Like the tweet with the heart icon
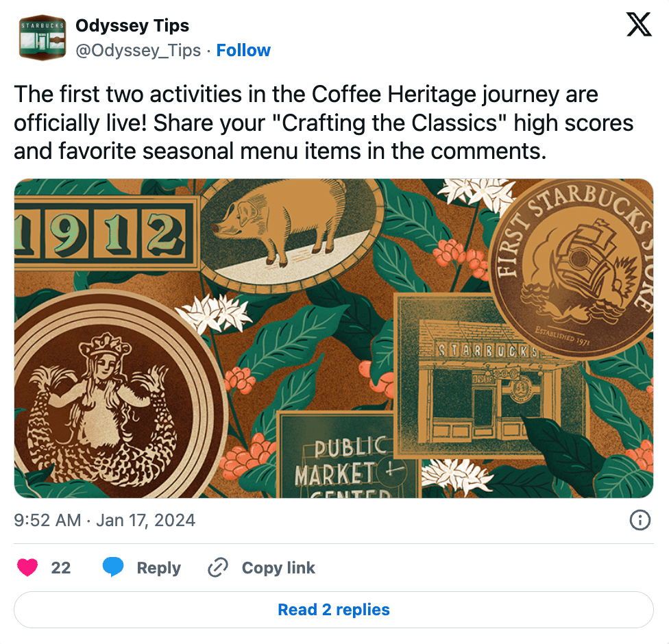 (27, 568)
